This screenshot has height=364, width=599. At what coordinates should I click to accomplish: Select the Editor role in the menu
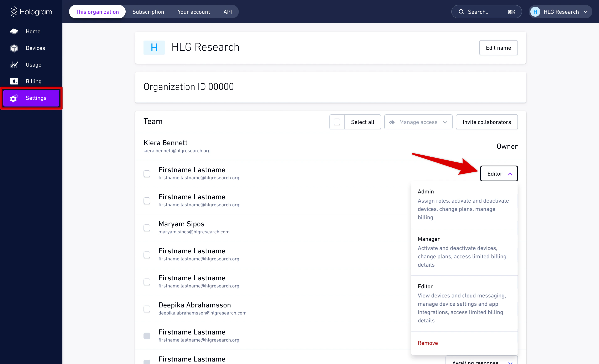[464, 303]
